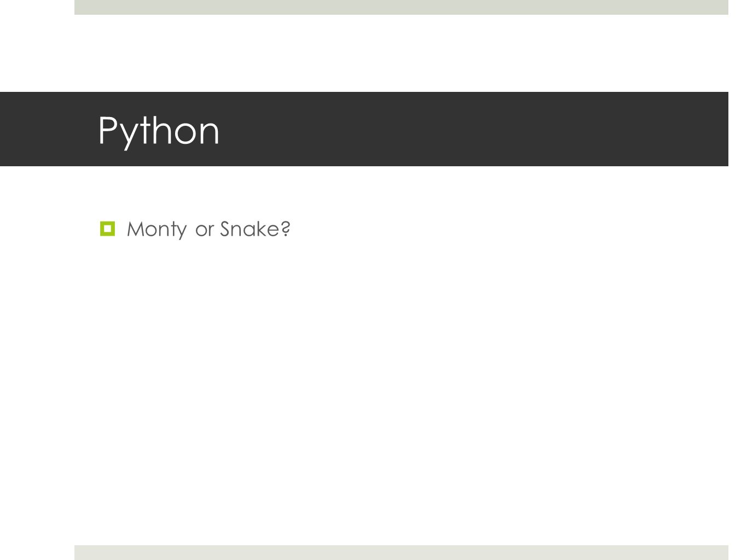Click the letter P in Python title
Viewport: 747px width, 560px height.
(x=108, y=129)
